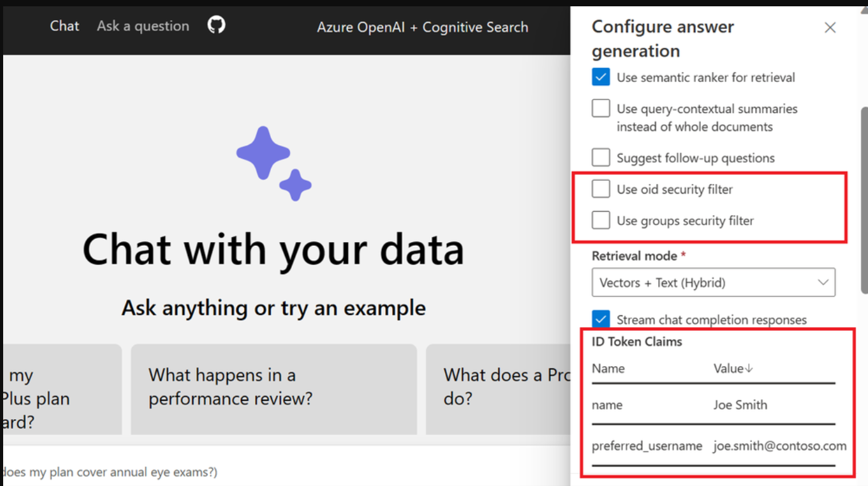Choose the 'Plus plan' example card
868x486 pixels.
pos(62,389)
